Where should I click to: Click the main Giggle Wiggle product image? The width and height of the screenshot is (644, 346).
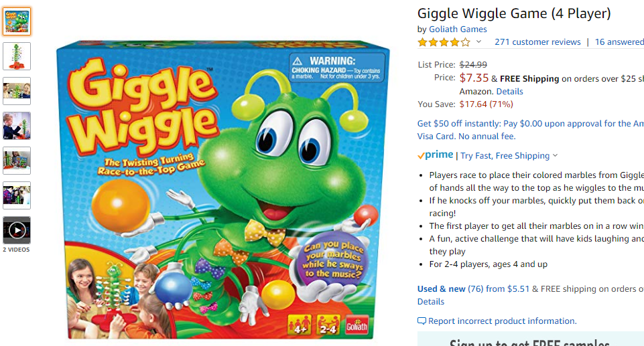point(222,189)
